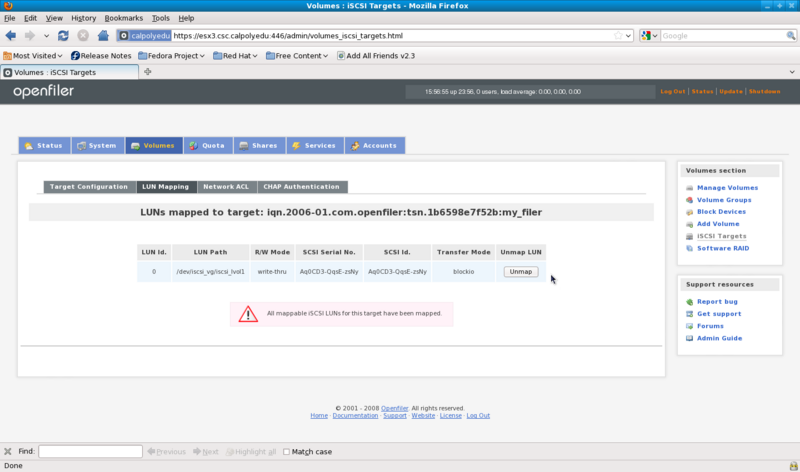Screen dimensions: 800x472
Task: Click the Block Devices icon in sidebar
Action: click(689, 212)
